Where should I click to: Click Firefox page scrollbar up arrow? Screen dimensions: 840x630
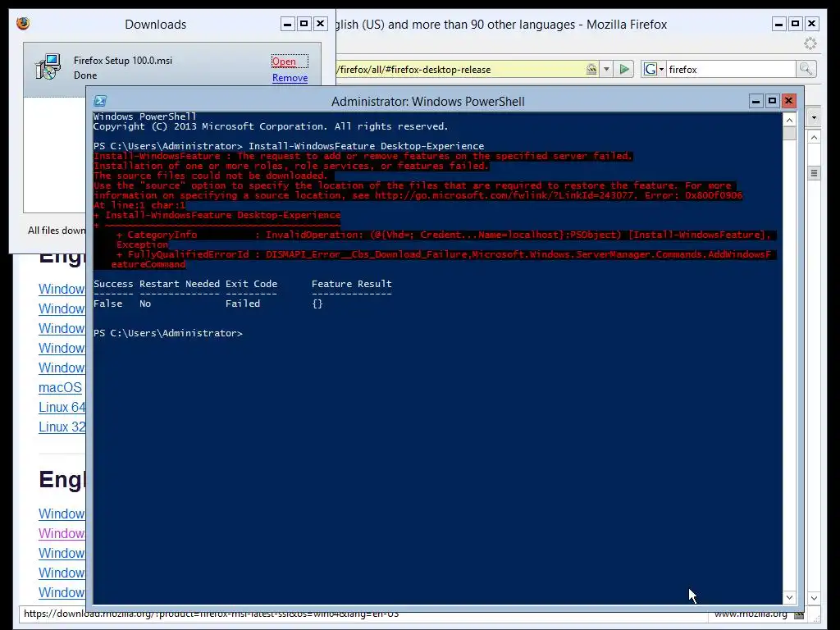point(814,138)
